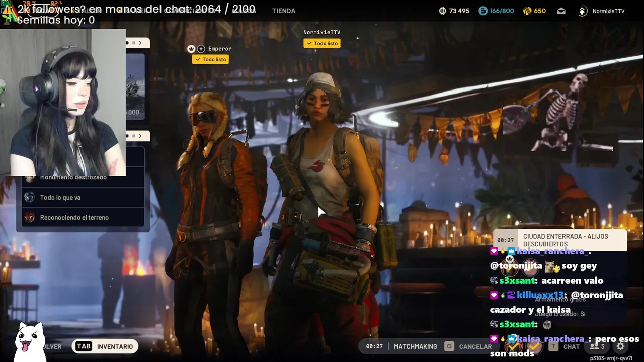Open the settings gear icon
Viewport: 644px width, 362px height.
coord(621,346)
